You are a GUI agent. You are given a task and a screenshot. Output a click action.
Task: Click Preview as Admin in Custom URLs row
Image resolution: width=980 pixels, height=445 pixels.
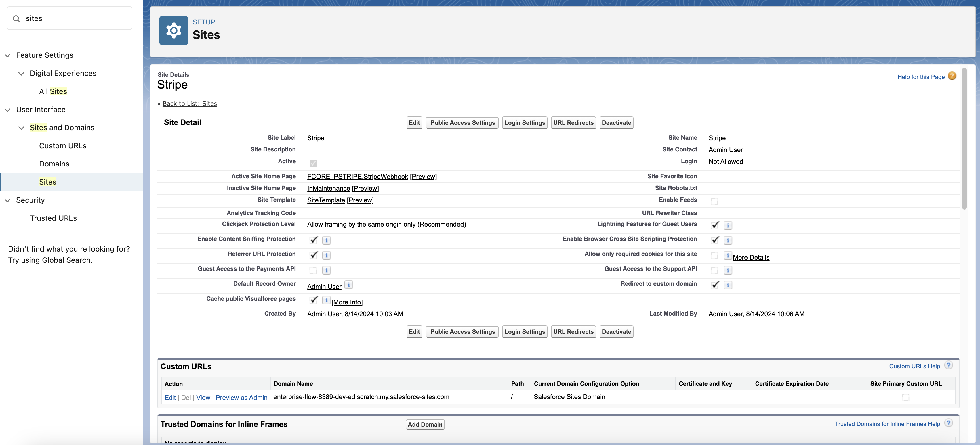point(241,398)
